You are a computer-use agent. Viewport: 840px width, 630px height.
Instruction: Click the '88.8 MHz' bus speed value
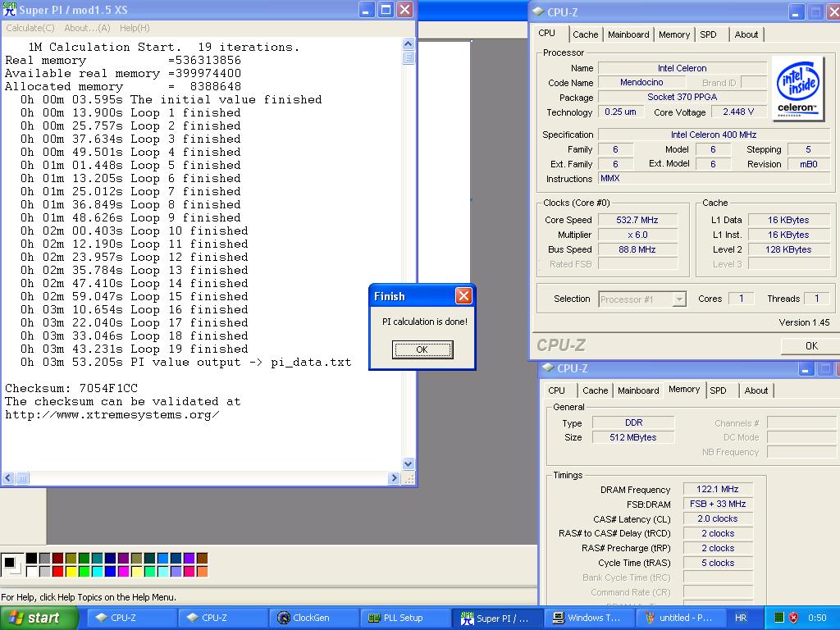tap(637, 249)
